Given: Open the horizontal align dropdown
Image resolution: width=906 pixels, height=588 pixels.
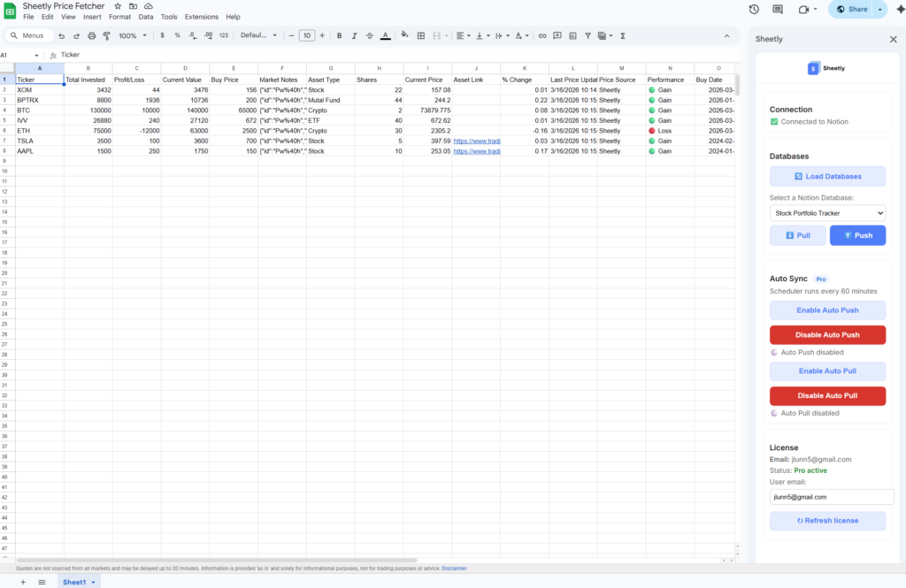Looking at the screenshot, I should [x=463, y=36].
